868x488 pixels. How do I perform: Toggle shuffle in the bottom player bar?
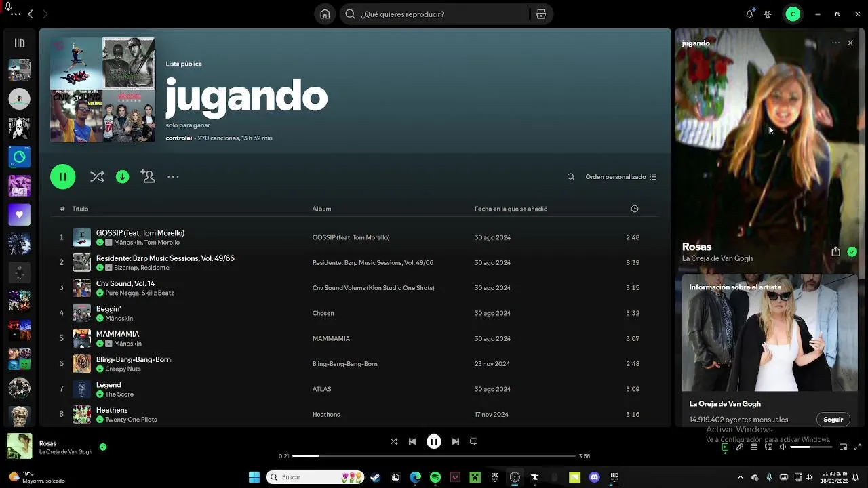[394, 441]
